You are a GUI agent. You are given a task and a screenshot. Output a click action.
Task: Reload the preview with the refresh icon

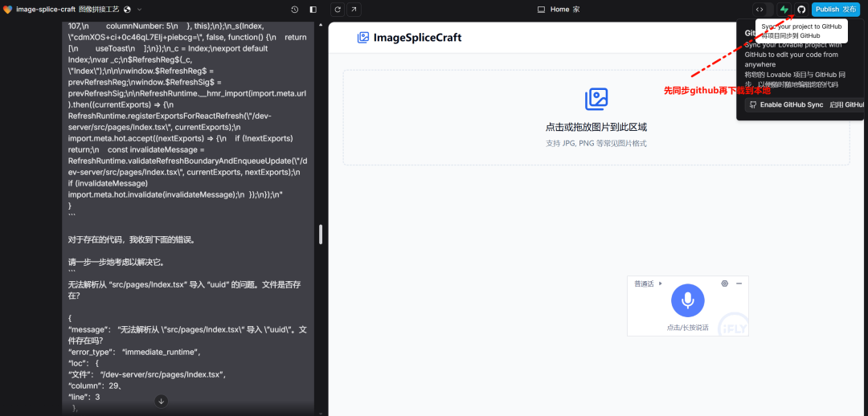338,10
